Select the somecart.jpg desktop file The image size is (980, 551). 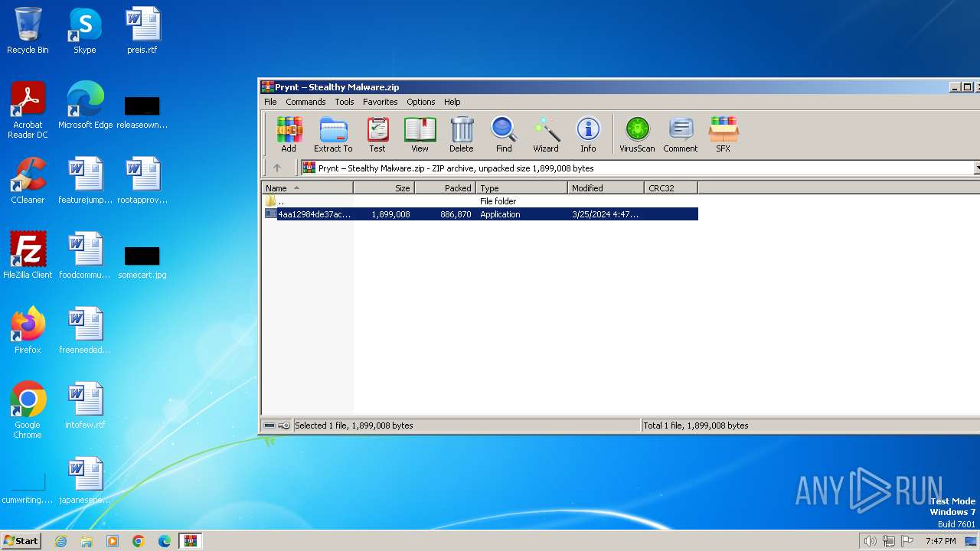click(x=142, y=262)
